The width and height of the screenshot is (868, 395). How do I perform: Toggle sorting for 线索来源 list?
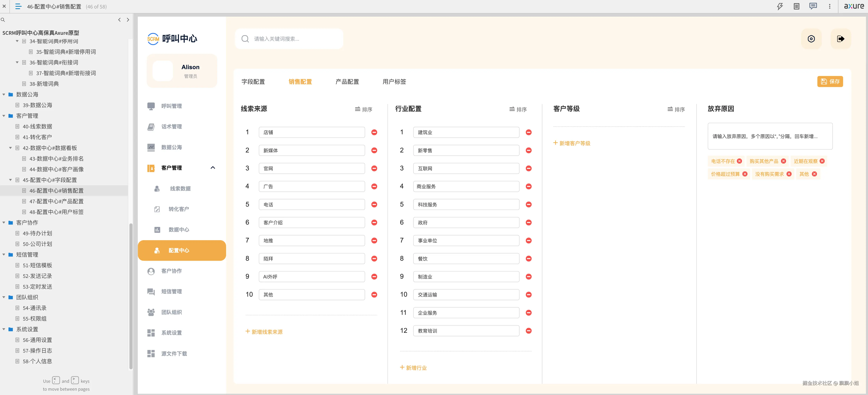[x=363, y=109]
